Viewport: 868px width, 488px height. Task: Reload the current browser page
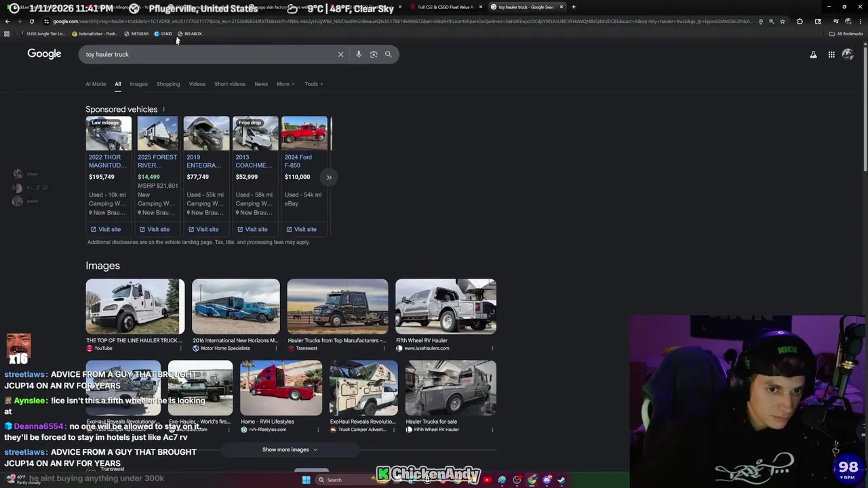click(x=31, y=21)
